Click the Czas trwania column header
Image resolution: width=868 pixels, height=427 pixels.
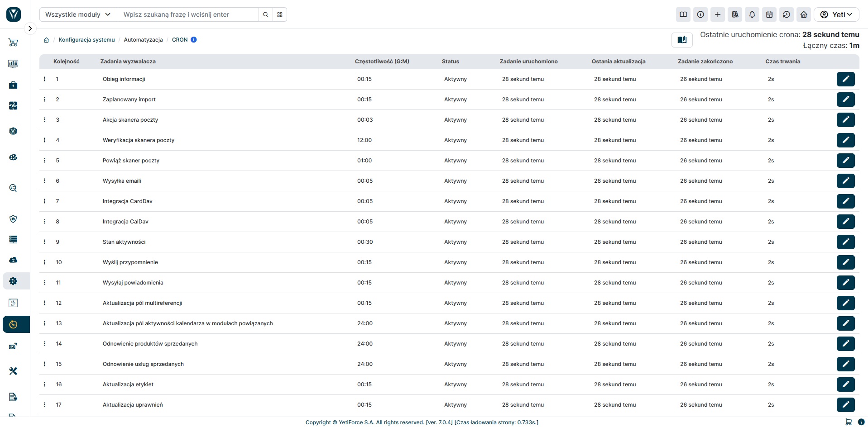click(782, 62)
